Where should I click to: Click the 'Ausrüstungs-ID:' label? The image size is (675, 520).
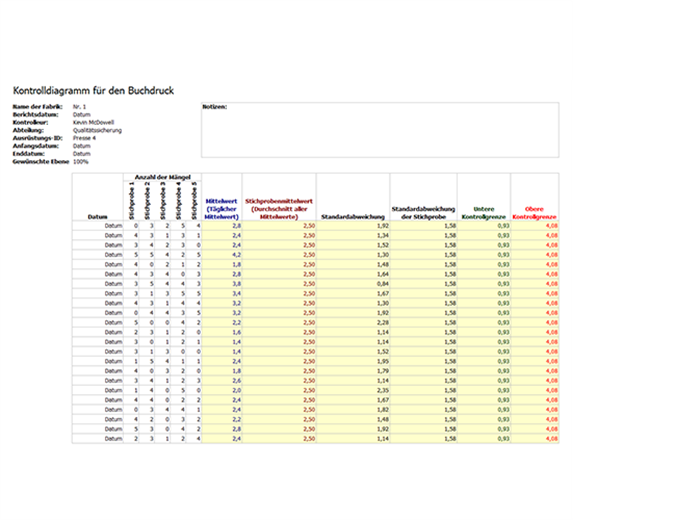(37, 138)
